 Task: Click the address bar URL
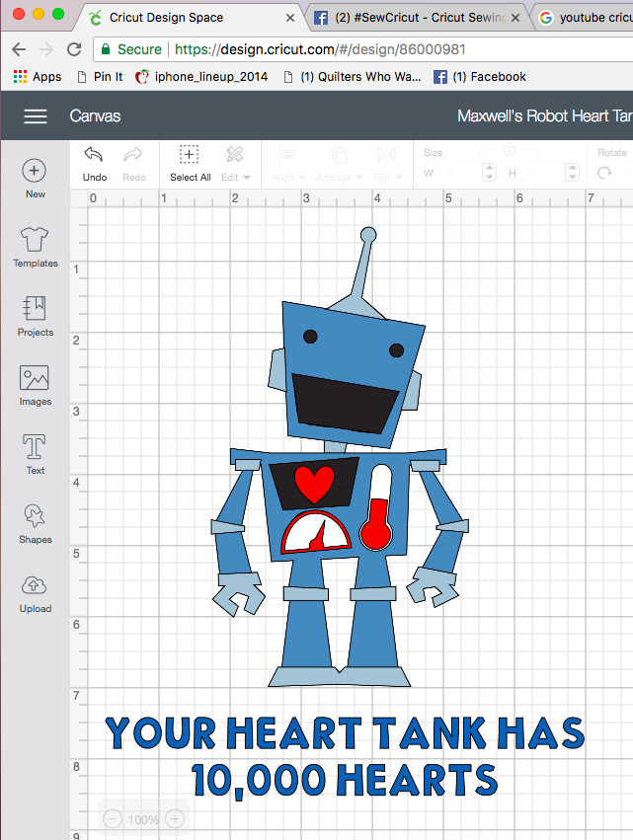320,49
